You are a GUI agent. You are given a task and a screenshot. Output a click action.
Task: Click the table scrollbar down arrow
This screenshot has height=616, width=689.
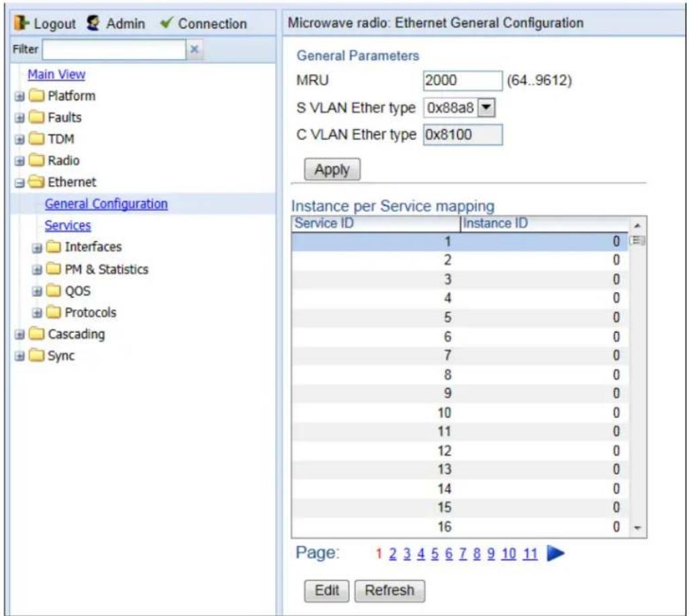[x=637, y=528]
